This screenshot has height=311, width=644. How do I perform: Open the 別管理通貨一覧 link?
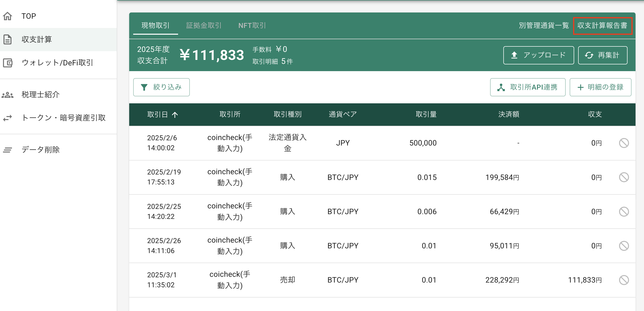[544, 25]
